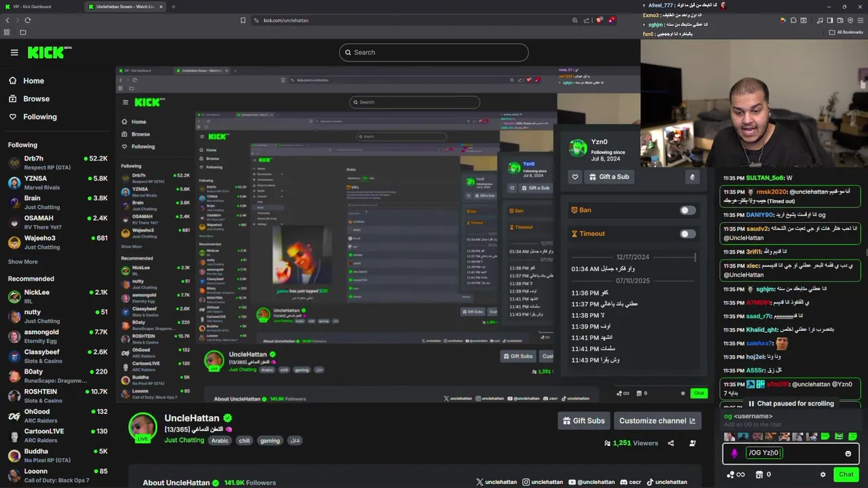Open asmongold recommended channel
The height and width of the screenshot is (488, 868).
(58, 336)
